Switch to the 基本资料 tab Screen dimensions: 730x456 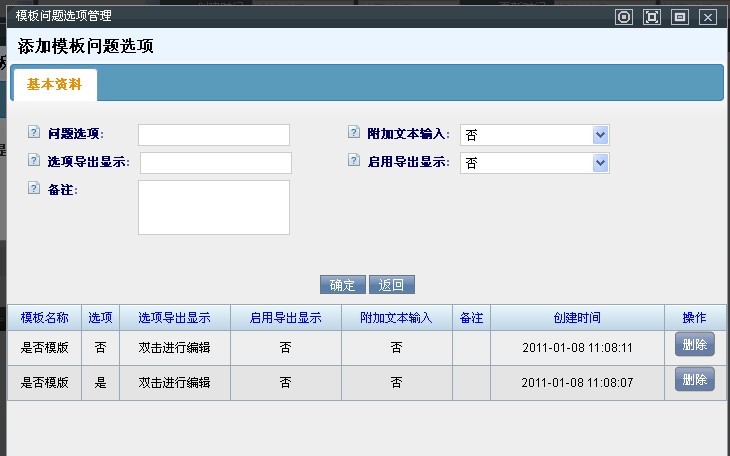(x=54, y=84)
